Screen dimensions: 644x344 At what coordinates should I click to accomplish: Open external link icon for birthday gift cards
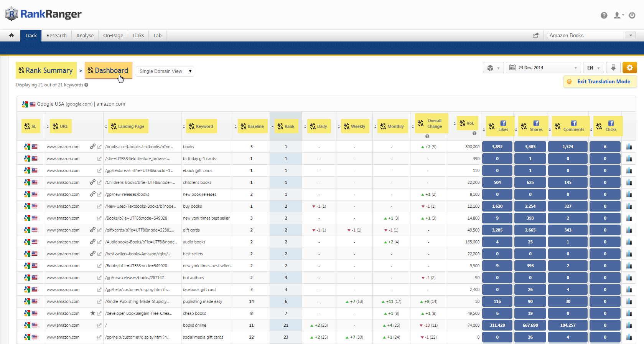(99, 159)
